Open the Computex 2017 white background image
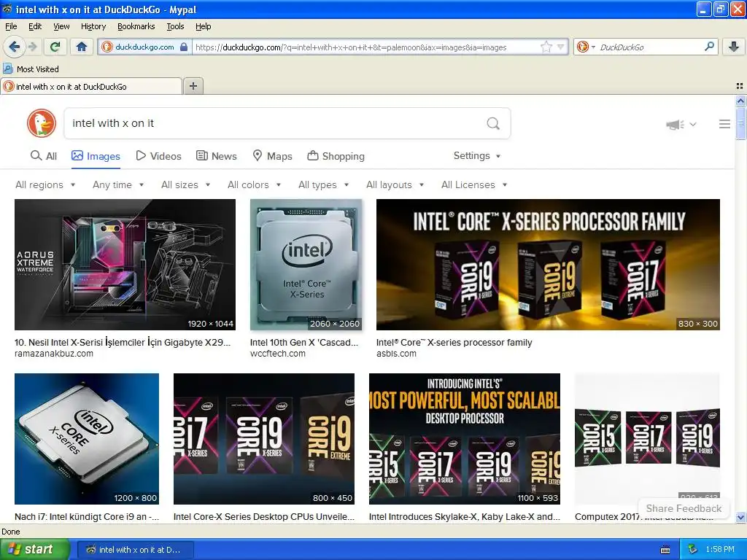The width and height of the screenshot is (747, 560). (647, 438)
